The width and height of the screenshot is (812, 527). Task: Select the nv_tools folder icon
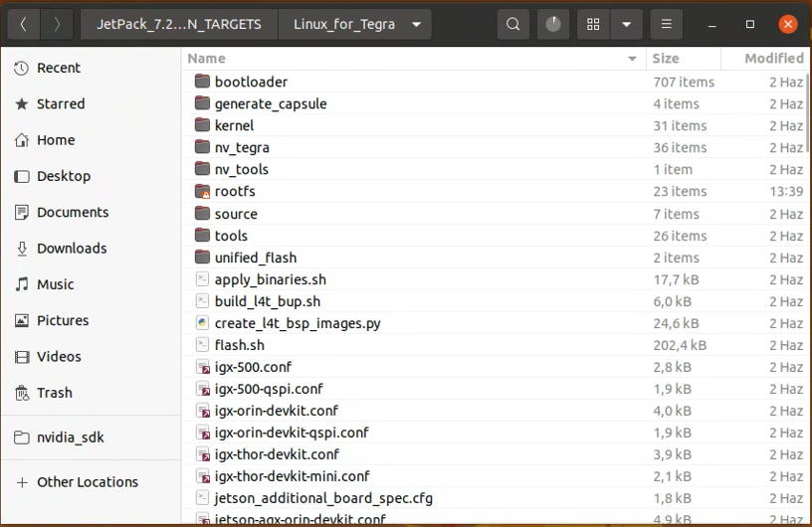(202, 169)
